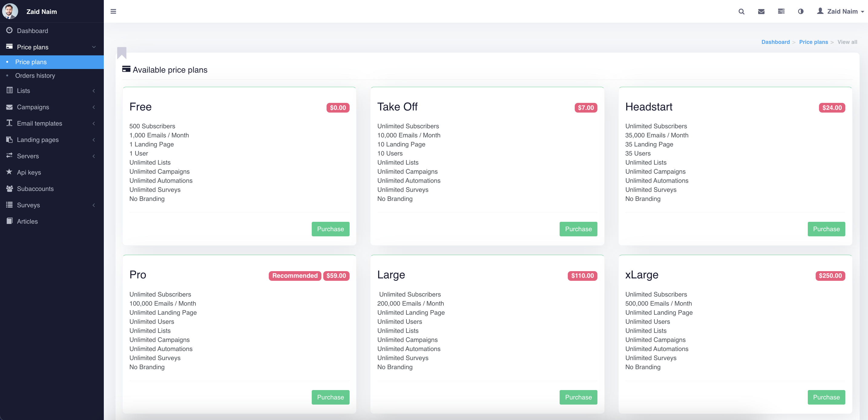Click the user avatar photo in sidebar
The image size is (868, 420).
coord(10,11)
